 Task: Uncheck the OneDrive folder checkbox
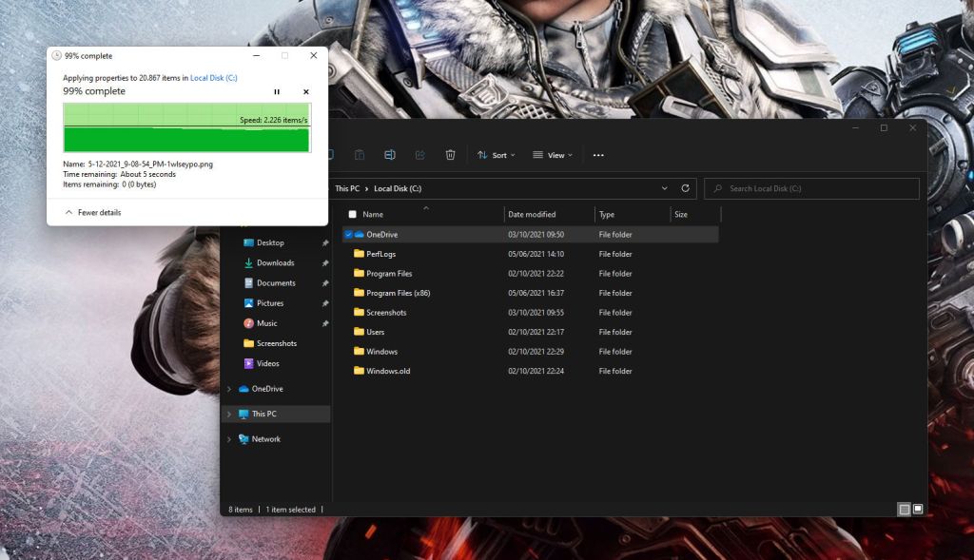[349, 234]
